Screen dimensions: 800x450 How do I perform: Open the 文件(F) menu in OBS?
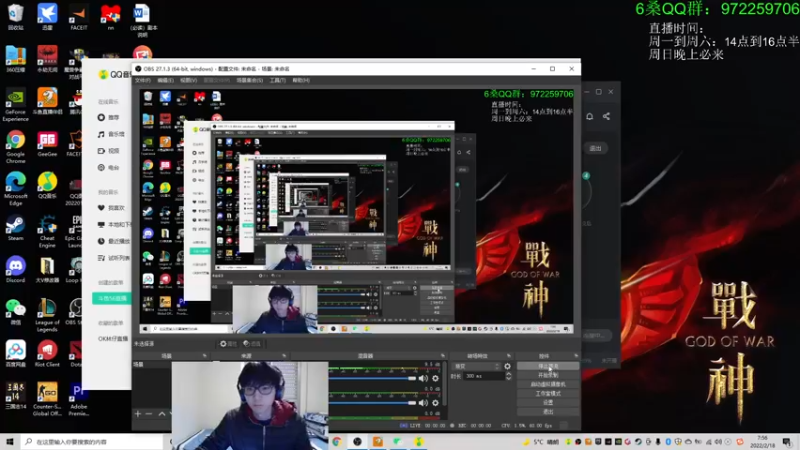[x=143, y=80]
